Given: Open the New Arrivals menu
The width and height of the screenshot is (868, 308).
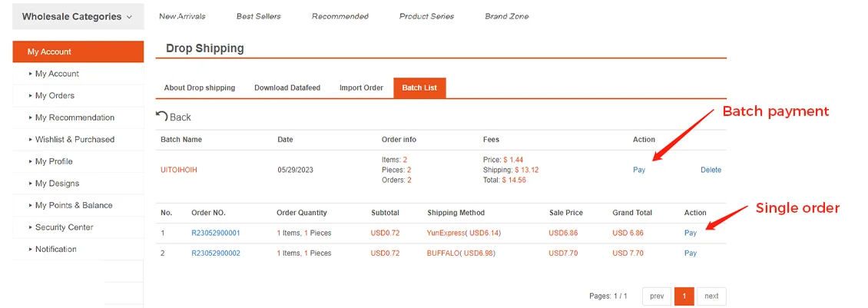Looking at the screenshot, I should click(x=182, y=17).
